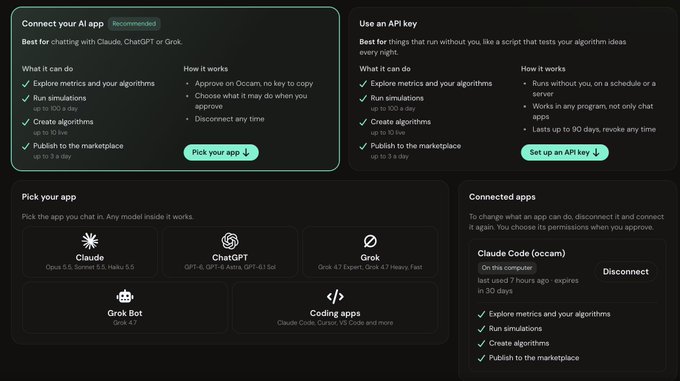Click the Connected apps heading
680x381 pixels.
coord(502,197)
